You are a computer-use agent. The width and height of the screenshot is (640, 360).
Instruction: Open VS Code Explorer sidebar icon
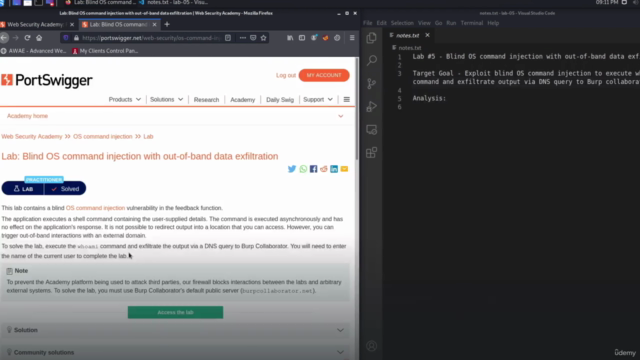click(371, 38)
